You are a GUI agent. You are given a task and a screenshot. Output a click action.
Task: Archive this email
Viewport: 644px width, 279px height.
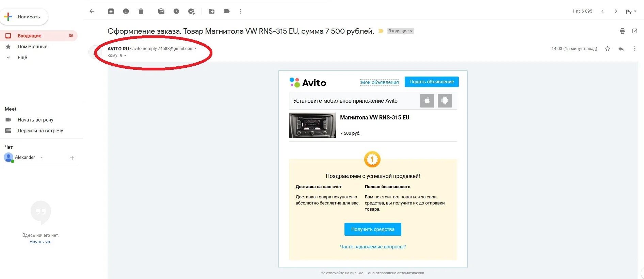(x=111, y=11)
